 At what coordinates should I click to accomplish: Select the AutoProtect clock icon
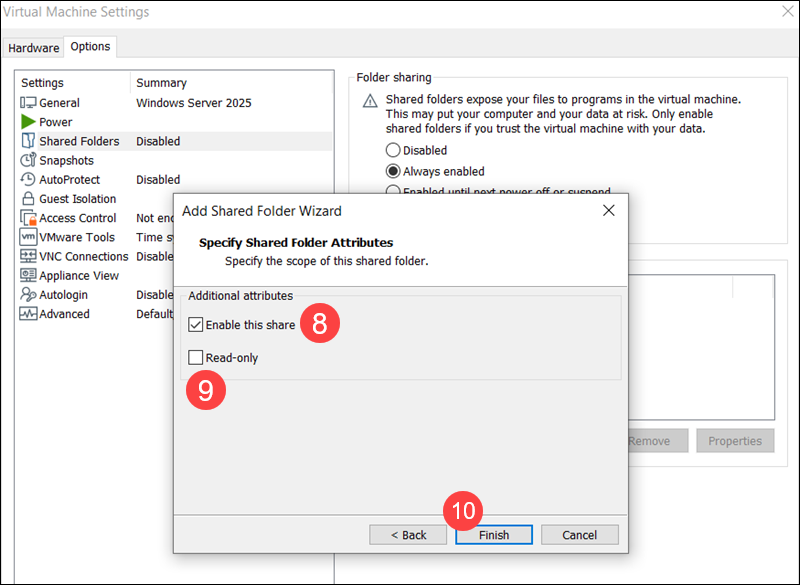28,180
